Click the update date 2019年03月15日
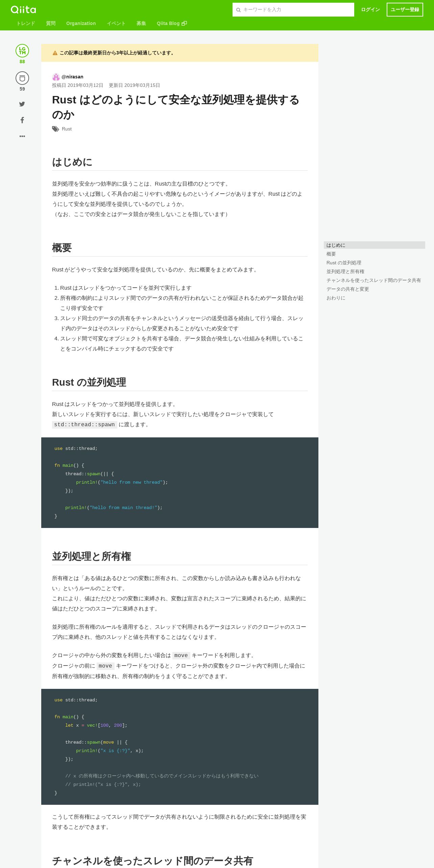The width and height of the screenshot is (434, 868). coord(142,86)
